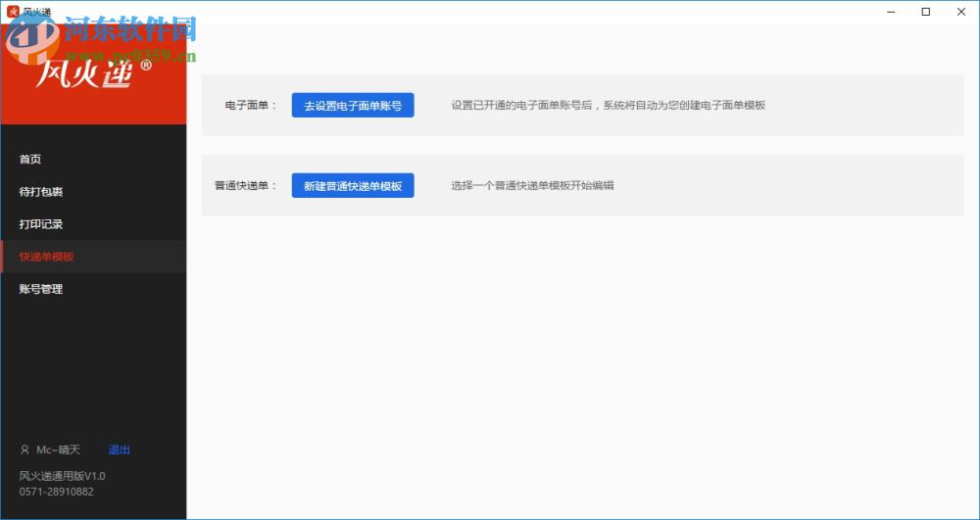Maximize the 风火递 window
This screenshot has height=520, width=980.
tap(926, 11)
